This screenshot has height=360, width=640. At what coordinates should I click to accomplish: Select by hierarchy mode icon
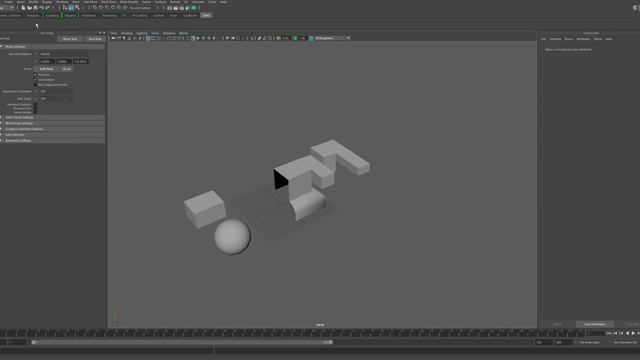pyautogui.click(x=65, y=8)
